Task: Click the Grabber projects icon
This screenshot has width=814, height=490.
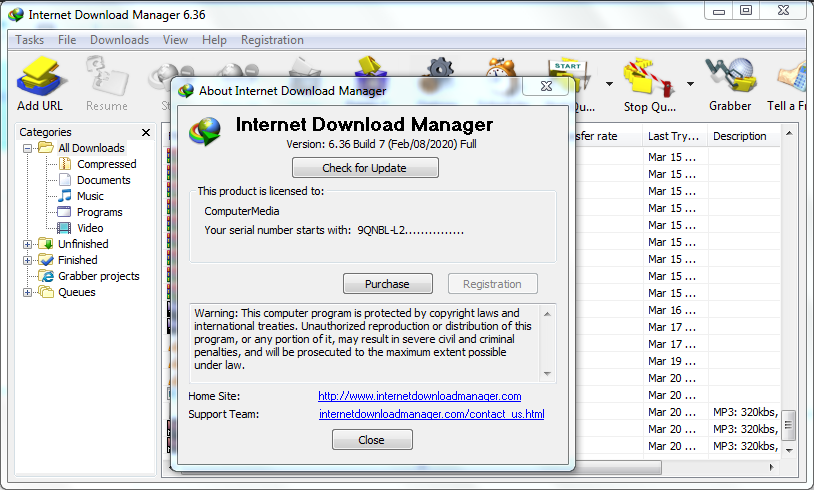Action: (x=47, y=276)
